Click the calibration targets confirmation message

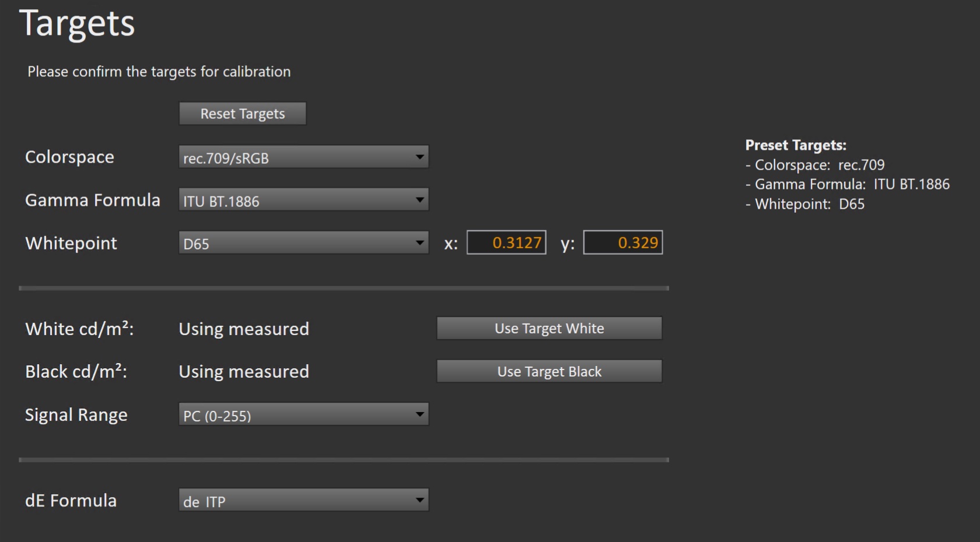tap(159, 72)
